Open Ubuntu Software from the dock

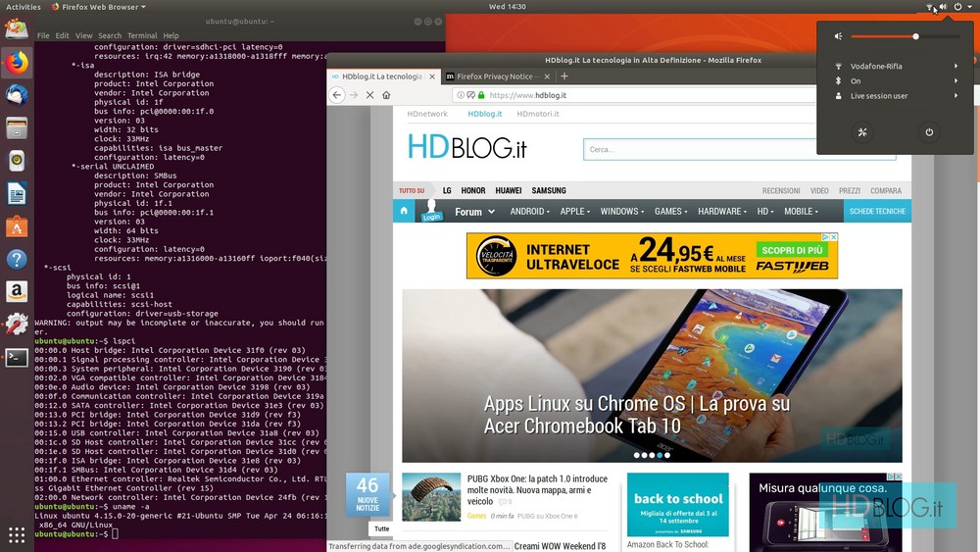[x=17, y=226]
